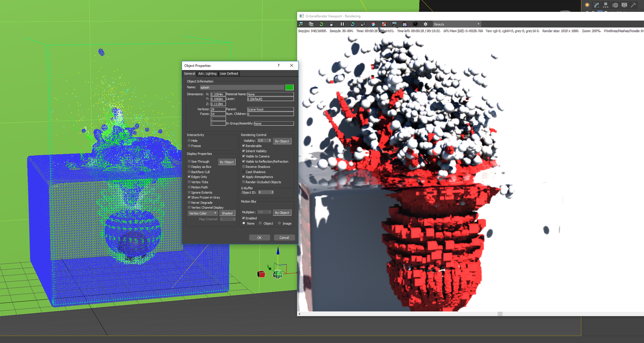Click the OK button in Object Properties
644x343 pixels.
pos(259,238)
